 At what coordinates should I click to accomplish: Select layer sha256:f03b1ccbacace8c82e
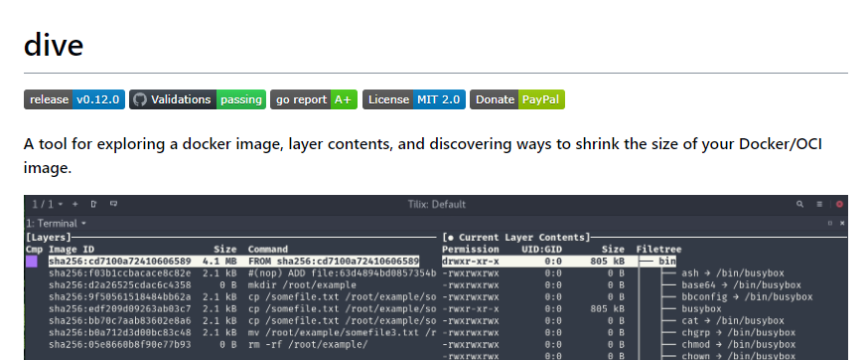point(120,272)
